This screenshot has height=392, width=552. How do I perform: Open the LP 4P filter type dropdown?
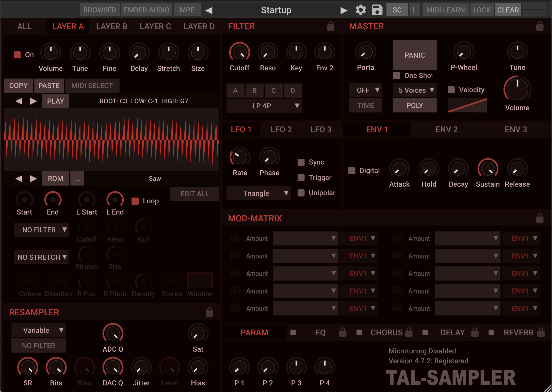coord(264,106)
